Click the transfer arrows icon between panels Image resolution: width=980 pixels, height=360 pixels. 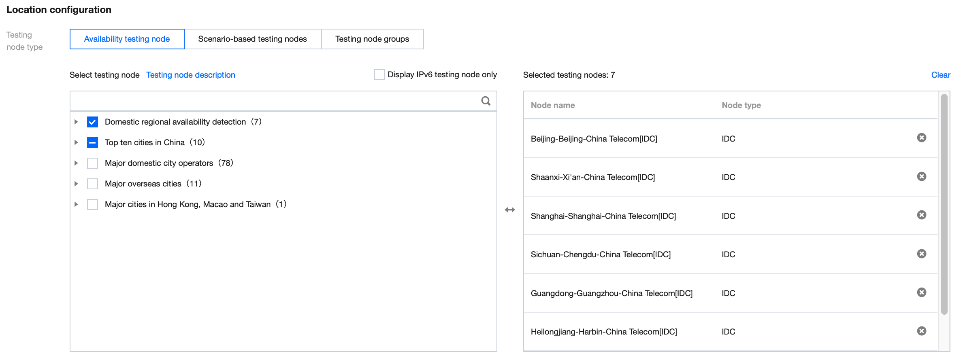coord(510,210)
